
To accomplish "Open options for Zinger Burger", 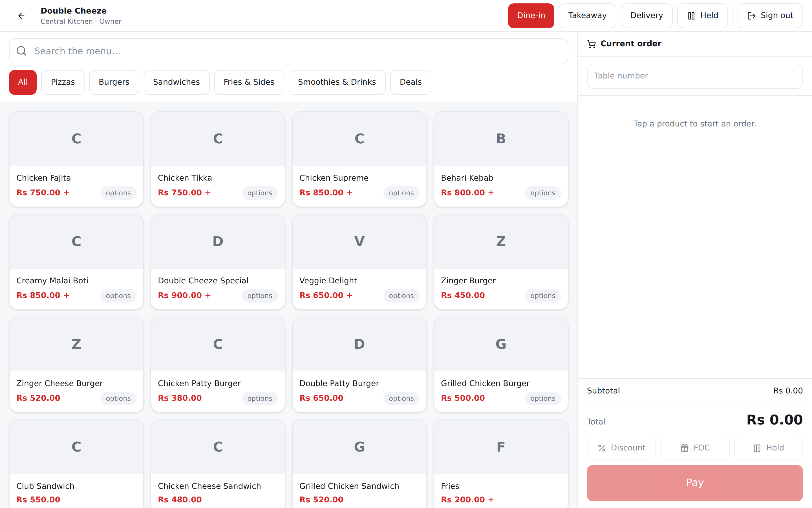I will coord(543,296).
